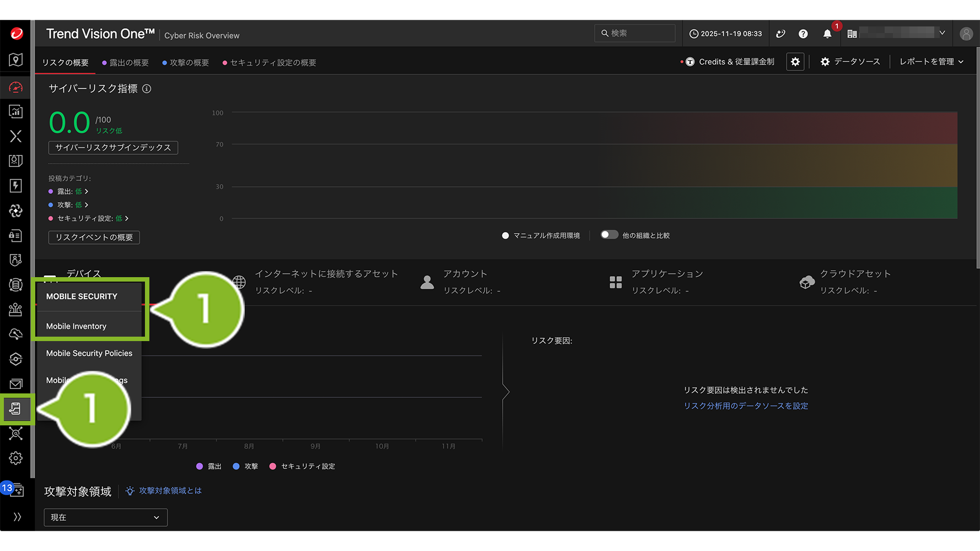Viewport: 980px width, 551px height.
Task: Click the settings gear button beside Credits
Action: (795, 62)
